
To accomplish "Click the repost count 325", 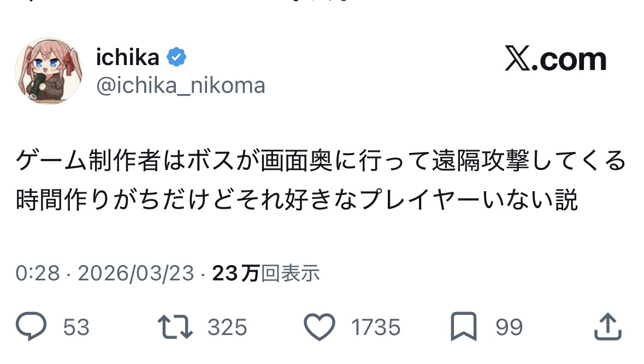I will (227, 327).
